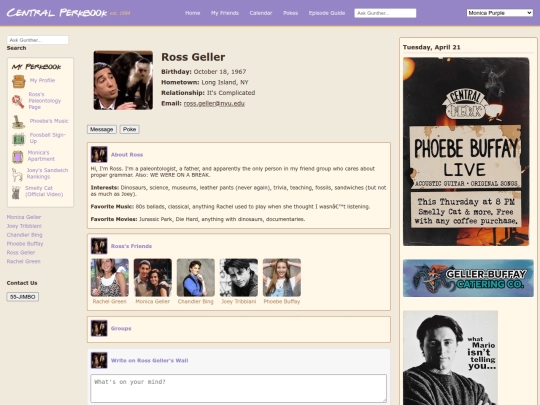Screen dimensions: 540x405
Task: Open Phoebe's Music sidebar link
Action: coord(49,121)
